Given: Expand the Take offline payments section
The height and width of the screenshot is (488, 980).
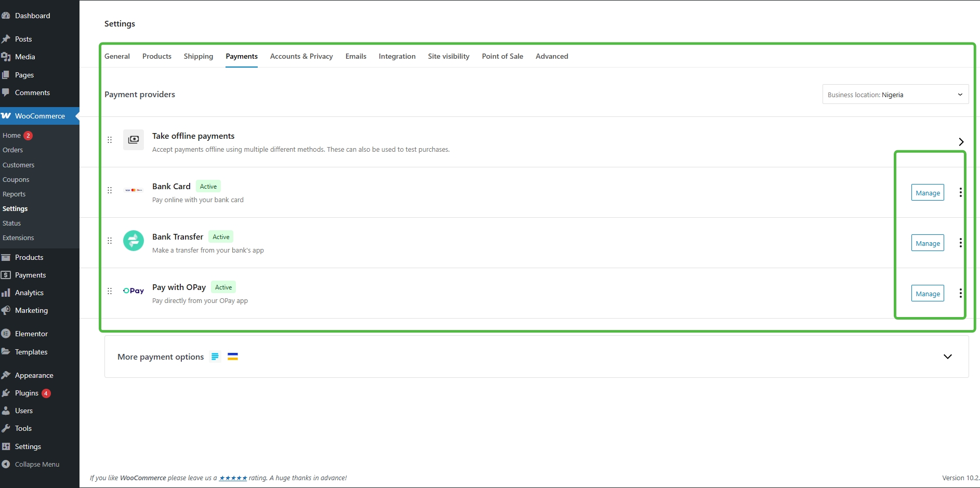Looking at the screenshot, I should [x=961, y=141].
